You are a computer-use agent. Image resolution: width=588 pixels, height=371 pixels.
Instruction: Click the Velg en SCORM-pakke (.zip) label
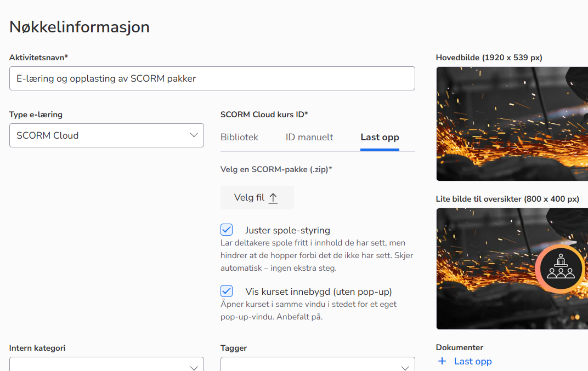(276, 169)
